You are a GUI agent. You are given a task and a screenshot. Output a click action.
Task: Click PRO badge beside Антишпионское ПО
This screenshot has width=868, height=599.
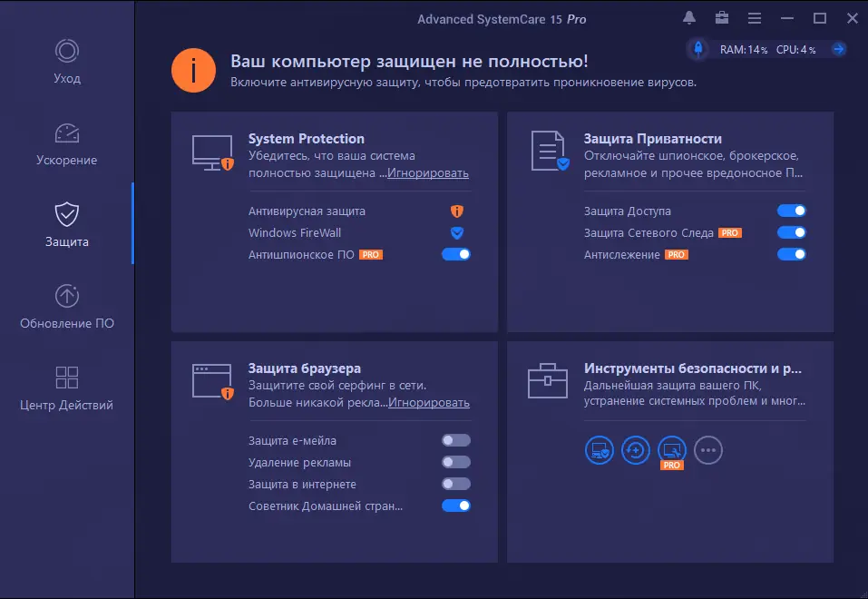(371, 255)
